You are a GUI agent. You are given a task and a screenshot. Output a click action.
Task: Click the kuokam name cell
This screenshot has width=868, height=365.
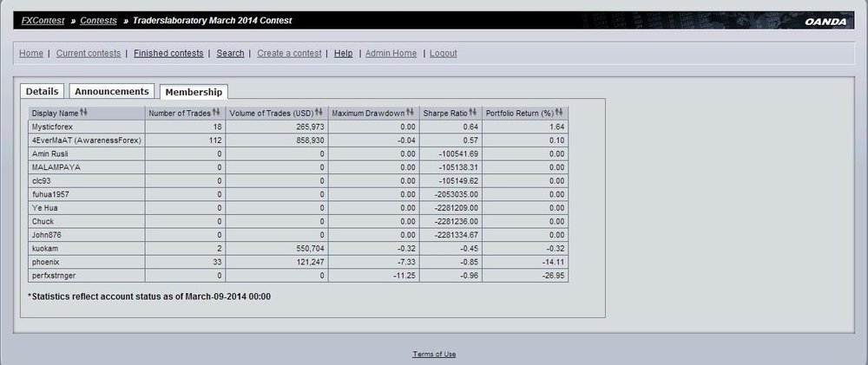87,248
